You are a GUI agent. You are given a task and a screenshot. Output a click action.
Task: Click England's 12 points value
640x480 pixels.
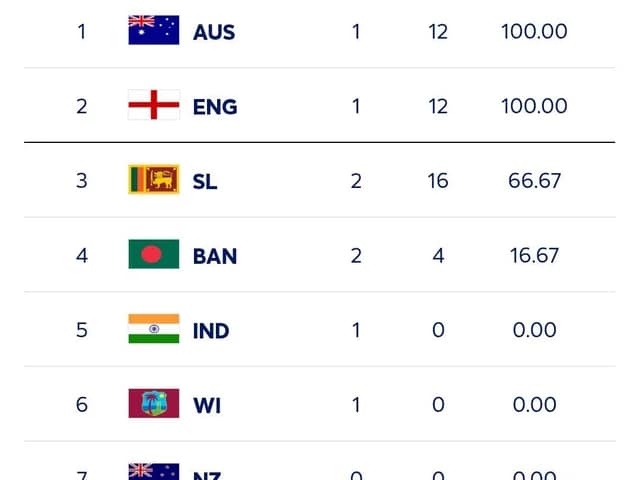point(438,106)
